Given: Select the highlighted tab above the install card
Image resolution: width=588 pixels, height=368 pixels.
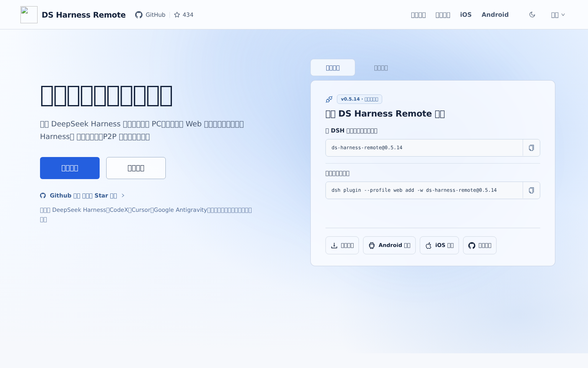Looking at the screenshot, I should point(333,67).
